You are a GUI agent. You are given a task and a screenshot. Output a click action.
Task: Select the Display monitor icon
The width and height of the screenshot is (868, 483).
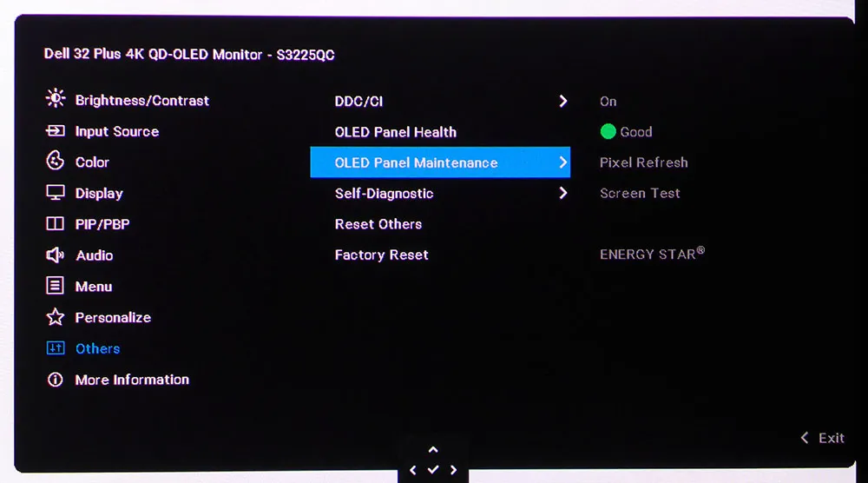click(55, 193)
